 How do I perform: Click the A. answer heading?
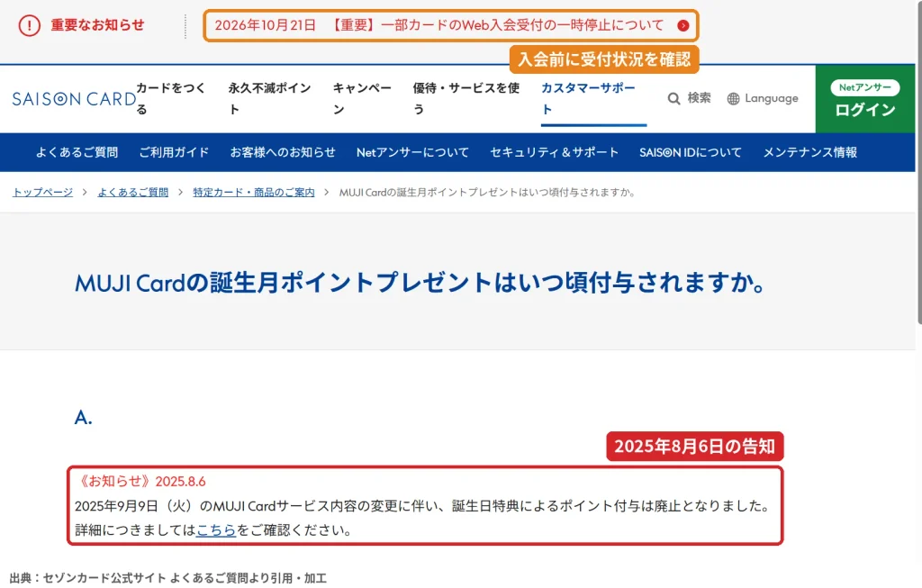coord(84,418)
